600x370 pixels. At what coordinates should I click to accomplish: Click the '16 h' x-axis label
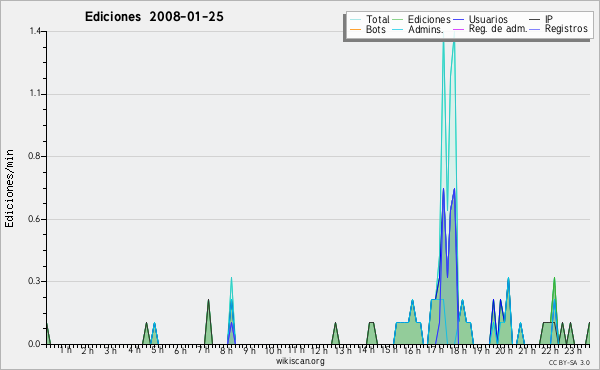point(412,350)
